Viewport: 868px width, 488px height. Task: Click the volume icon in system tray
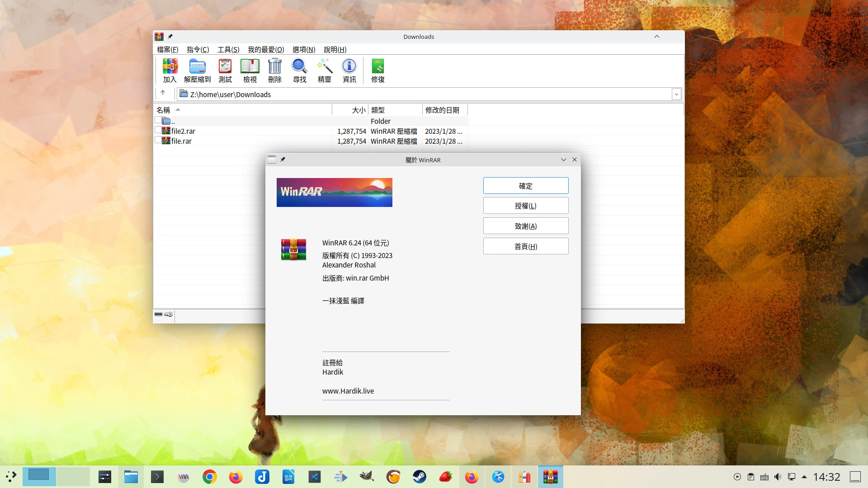click(778, 477)
